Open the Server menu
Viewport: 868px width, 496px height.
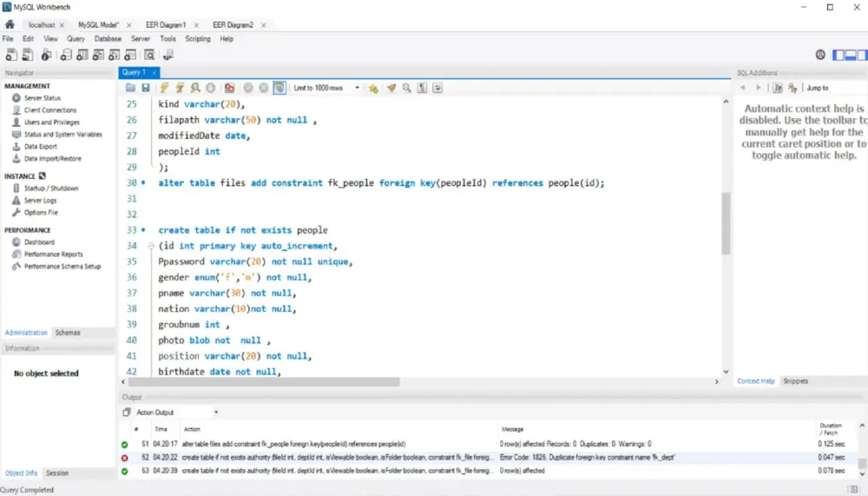(141, 39)
